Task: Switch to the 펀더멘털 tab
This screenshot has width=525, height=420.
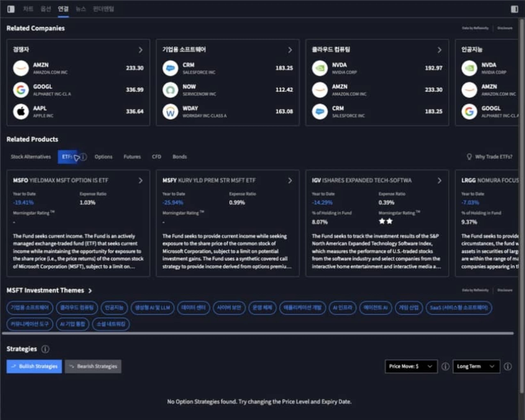Action: pos(104,9)
